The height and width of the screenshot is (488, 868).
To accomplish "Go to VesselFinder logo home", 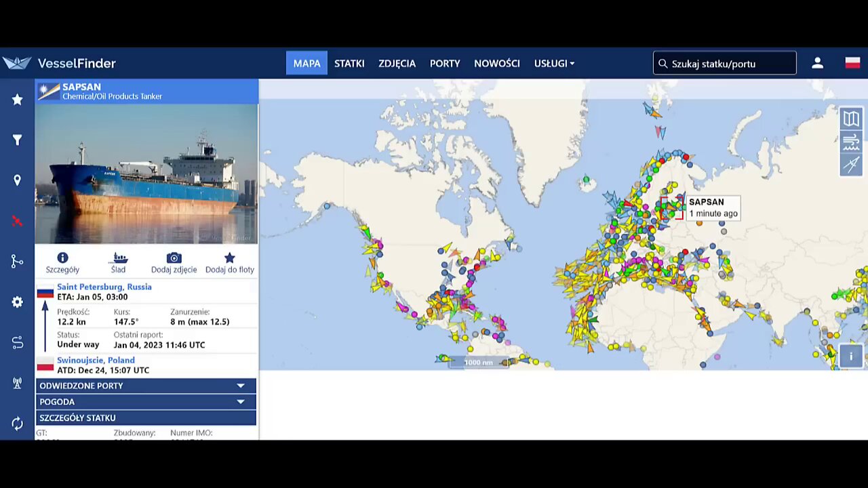I will (x=60, y=63).
